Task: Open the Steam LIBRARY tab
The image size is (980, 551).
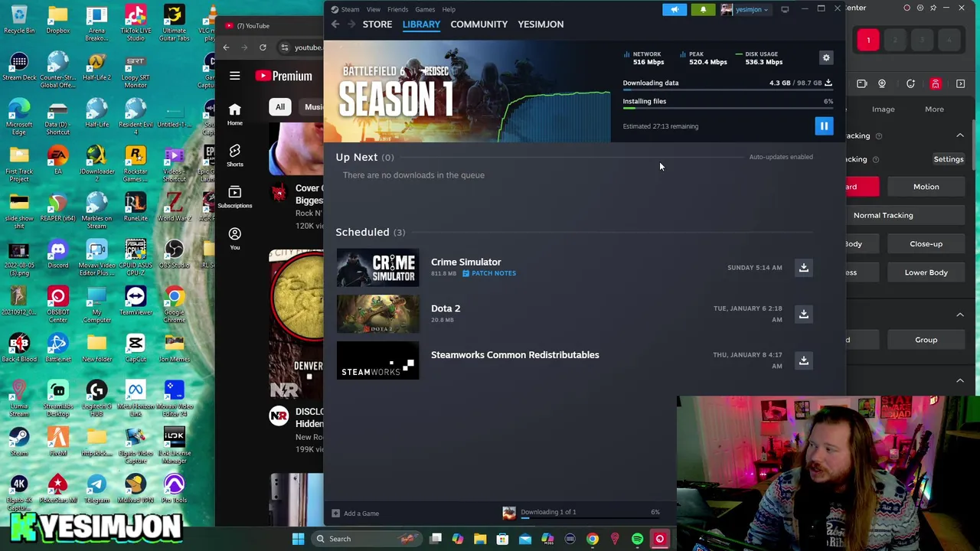Action: (421, 24)
